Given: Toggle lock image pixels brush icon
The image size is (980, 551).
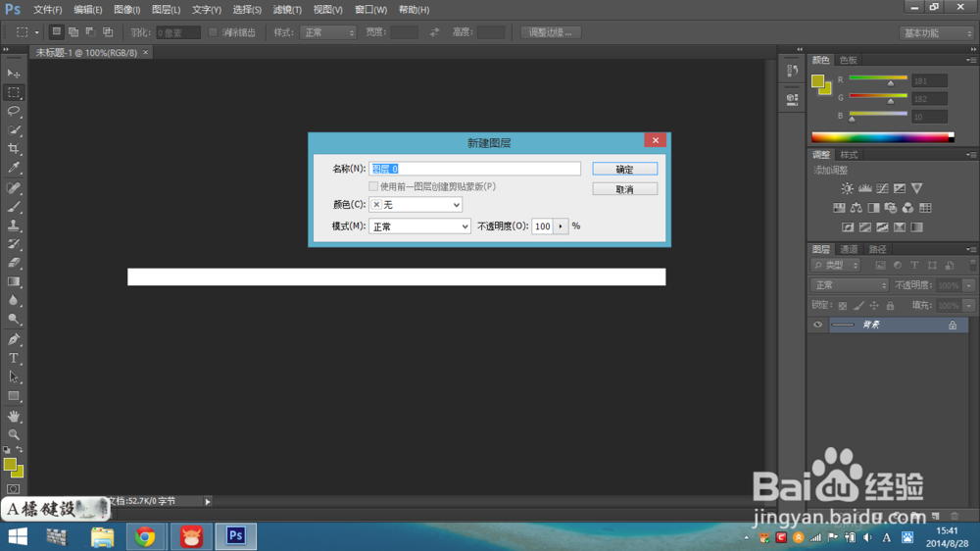Looking at the screenshot, I should 858,306.
